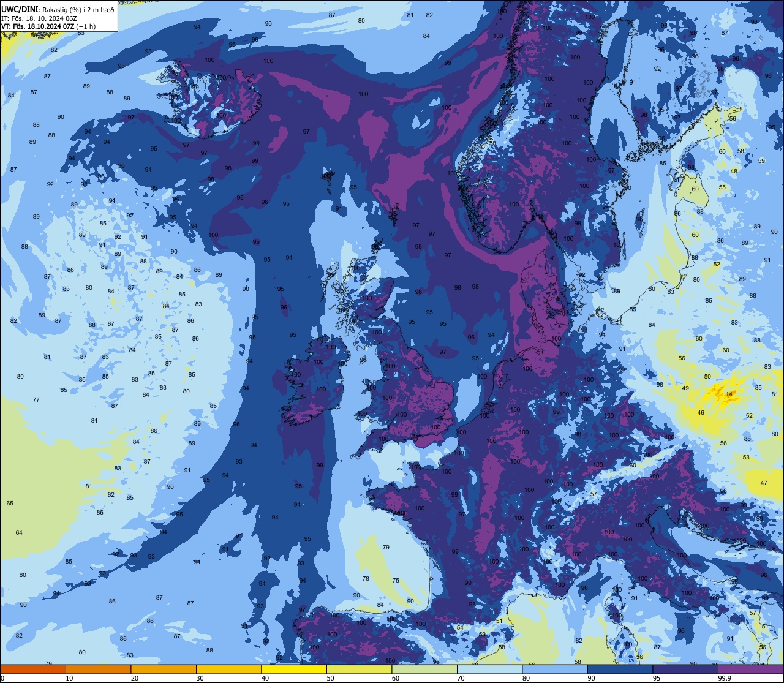The width and height of the screenshot is (784, 683).
Task: Click the legend tick label '30'
Action: coord(200,678)
